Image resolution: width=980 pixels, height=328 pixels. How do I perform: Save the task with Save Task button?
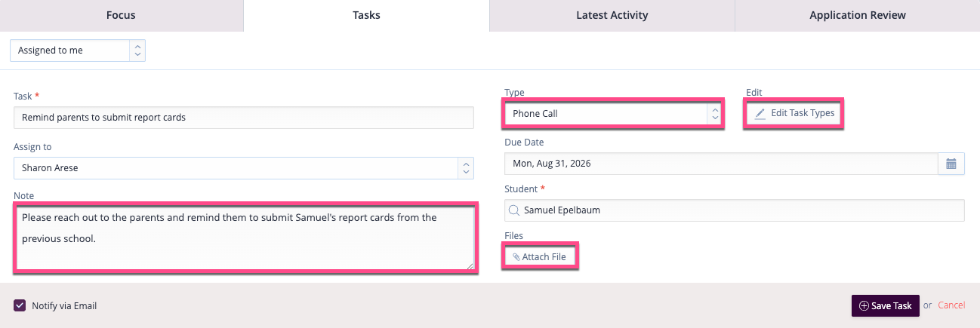tap(886, 305)
